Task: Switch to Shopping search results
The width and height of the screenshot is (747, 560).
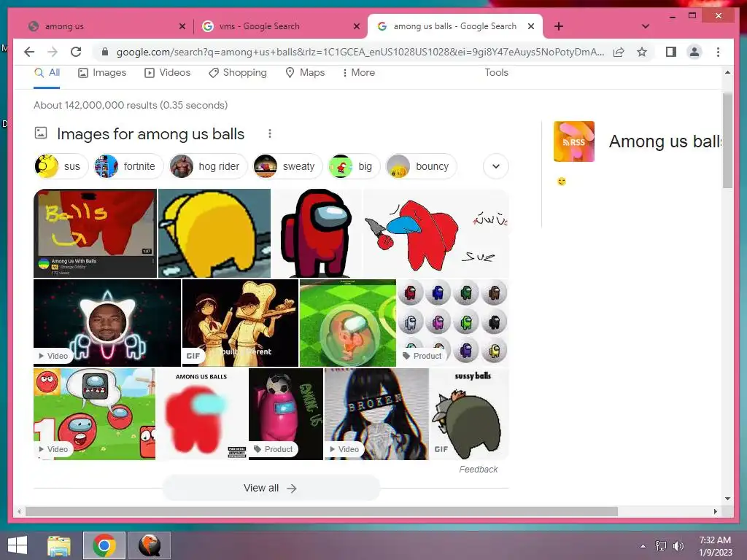Action: [238, 73]
